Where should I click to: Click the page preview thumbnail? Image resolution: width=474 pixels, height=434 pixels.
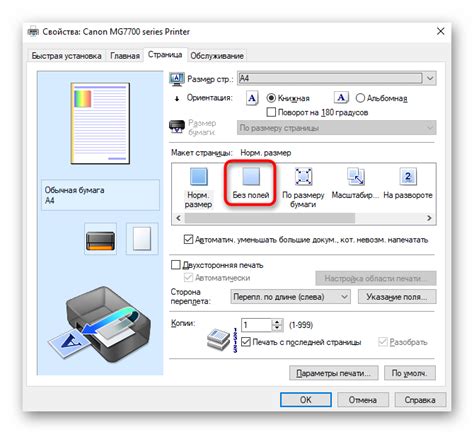(x=100, y=123)
